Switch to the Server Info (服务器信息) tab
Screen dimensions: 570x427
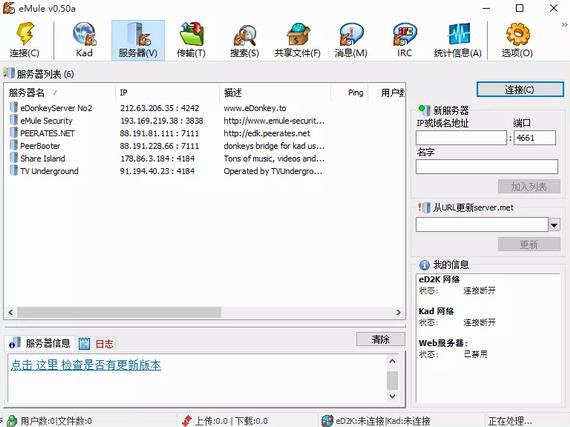40,343
